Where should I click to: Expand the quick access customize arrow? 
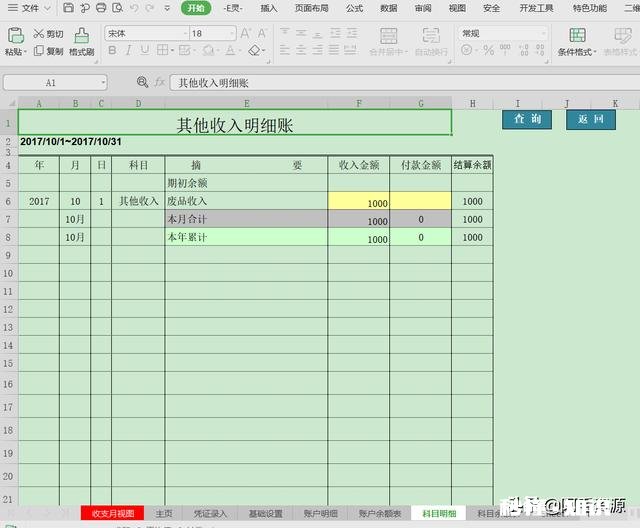[167, 8]
